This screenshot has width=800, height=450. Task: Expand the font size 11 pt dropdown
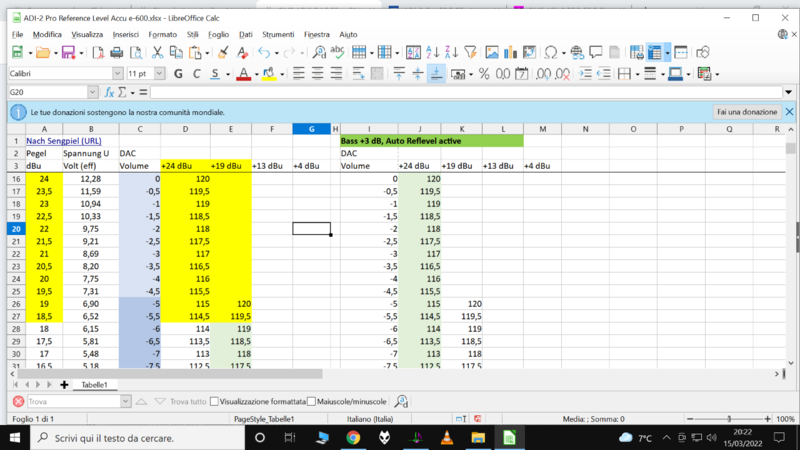click(160, 74)
